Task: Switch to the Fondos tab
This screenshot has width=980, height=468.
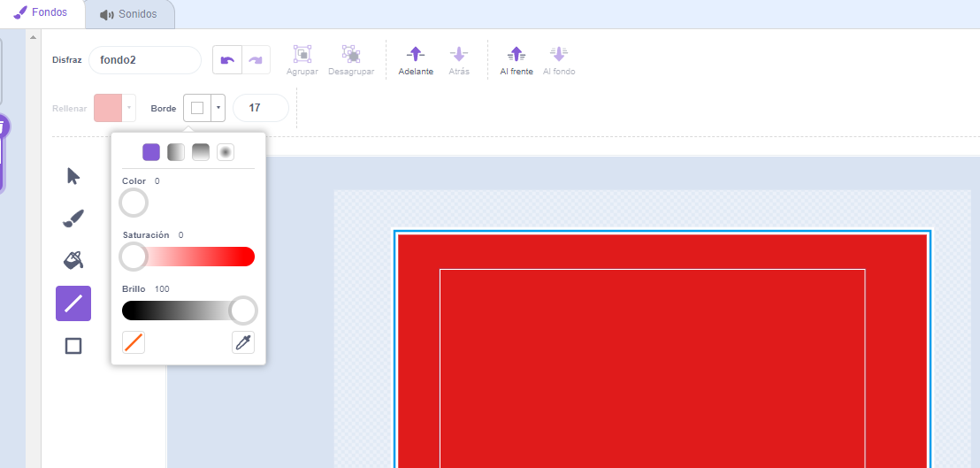Action: click(x=42, y=13)
